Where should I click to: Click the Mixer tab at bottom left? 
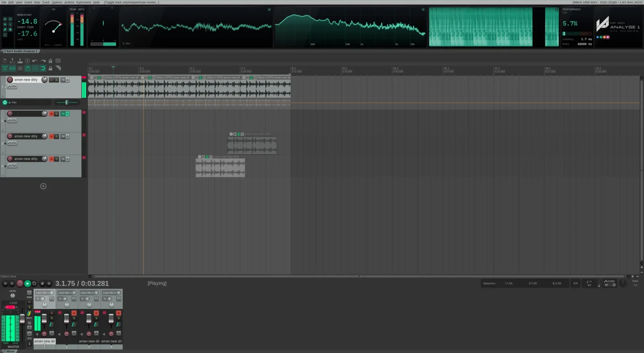click(x=9, y=351)
